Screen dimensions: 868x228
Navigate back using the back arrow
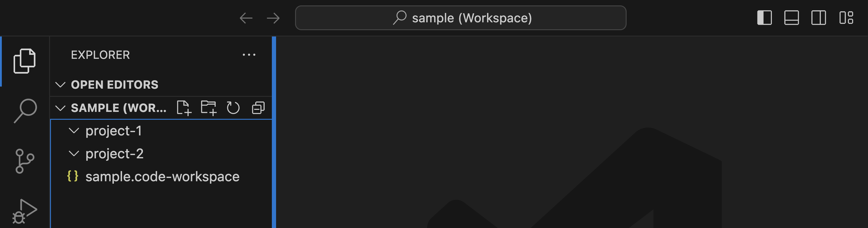pyautogui.click(x=246, y=18)
